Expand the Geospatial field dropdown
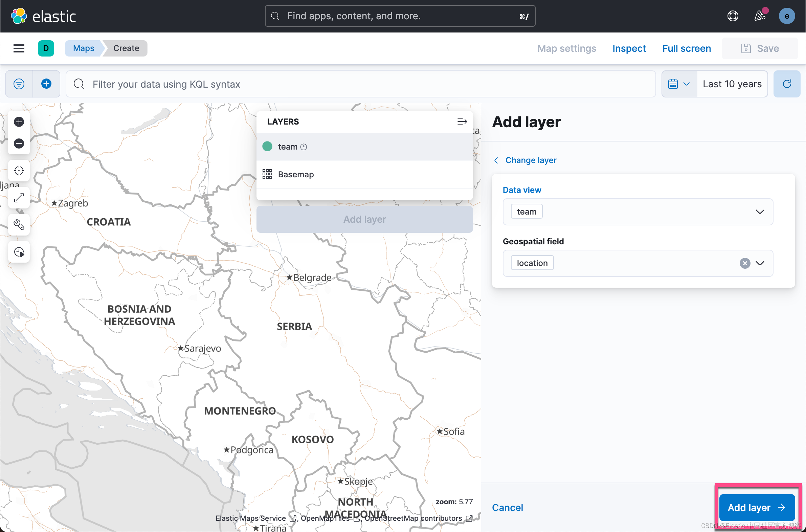 click(x=760, y=263)
